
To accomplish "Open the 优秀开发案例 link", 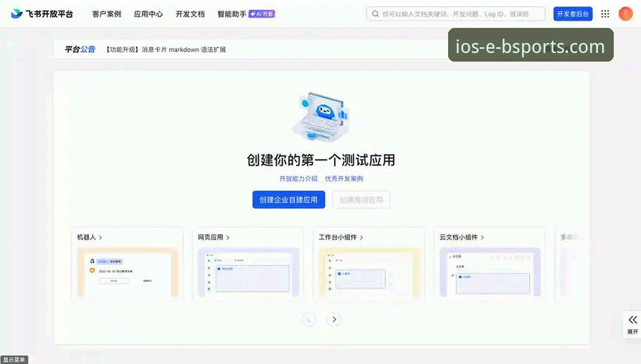I will click(343, 178).
